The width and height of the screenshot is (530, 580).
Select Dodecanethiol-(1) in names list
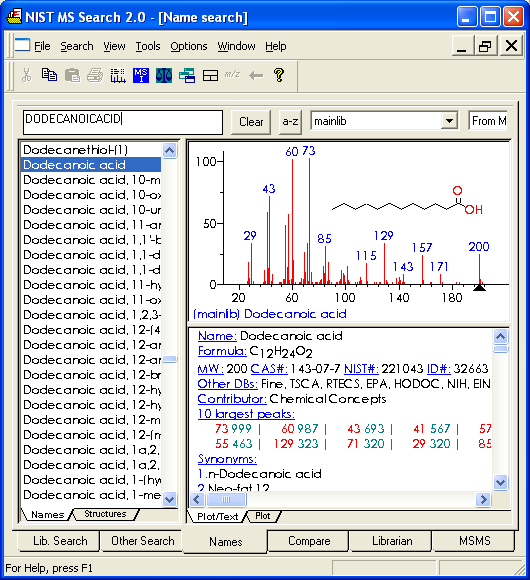coord(91,150)
